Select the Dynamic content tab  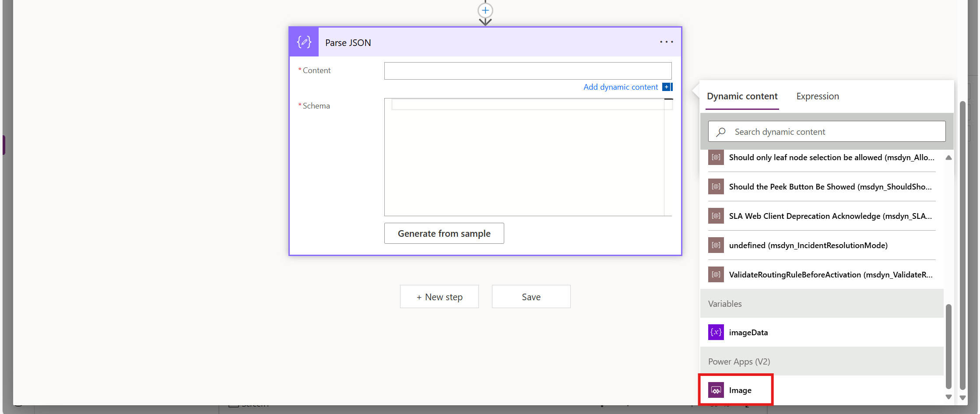pyautogui.click(x=742, y=96)
